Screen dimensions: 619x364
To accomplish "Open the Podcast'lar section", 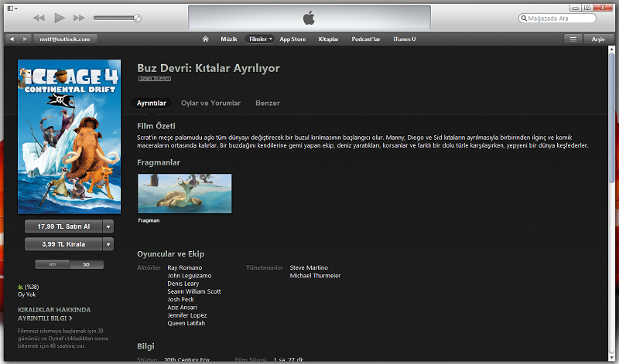I will click(x=366, y=39).
